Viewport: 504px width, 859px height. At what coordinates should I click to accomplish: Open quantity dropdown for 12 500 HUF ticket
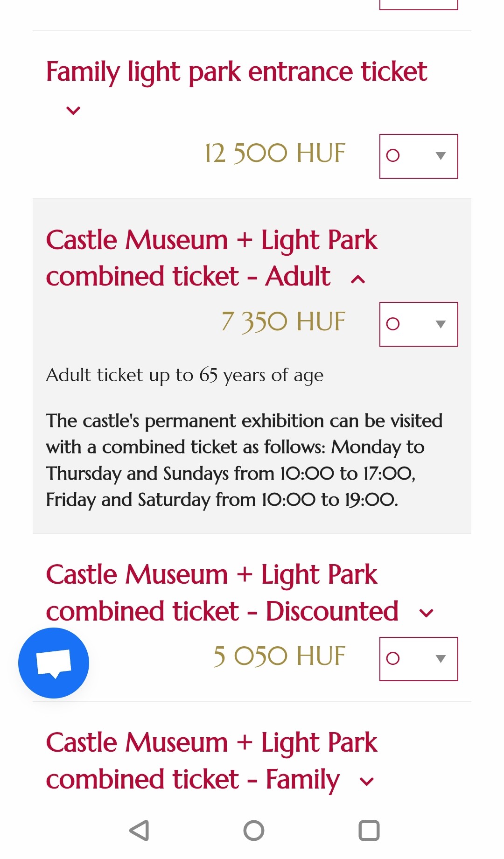coord(419,156)
